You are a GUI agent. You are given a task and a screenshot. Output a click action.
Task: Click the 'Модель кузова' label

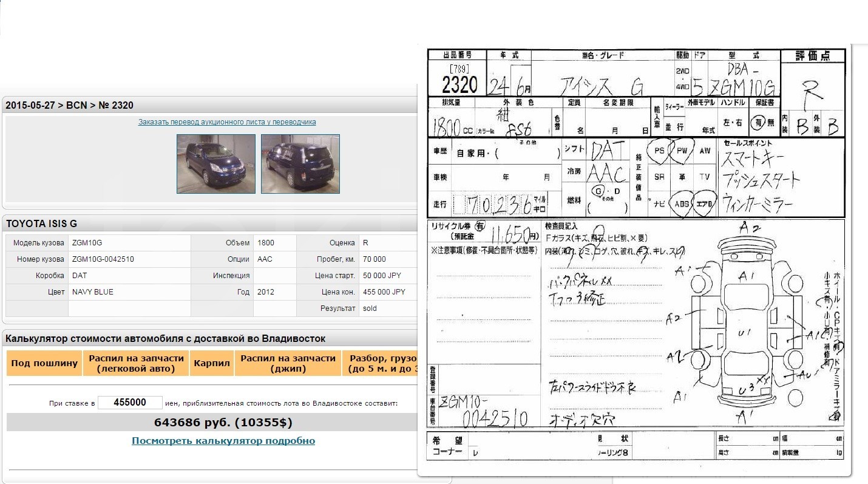point(39,243)
